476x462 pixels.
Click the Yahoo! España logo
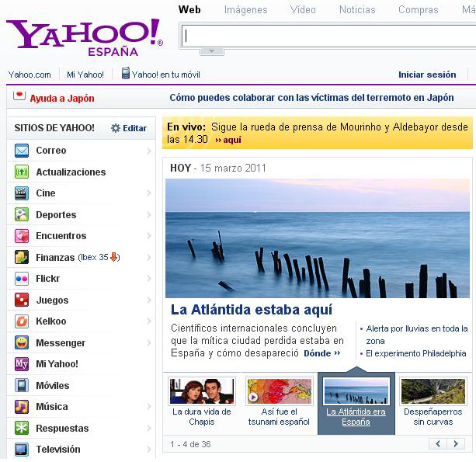85,37
